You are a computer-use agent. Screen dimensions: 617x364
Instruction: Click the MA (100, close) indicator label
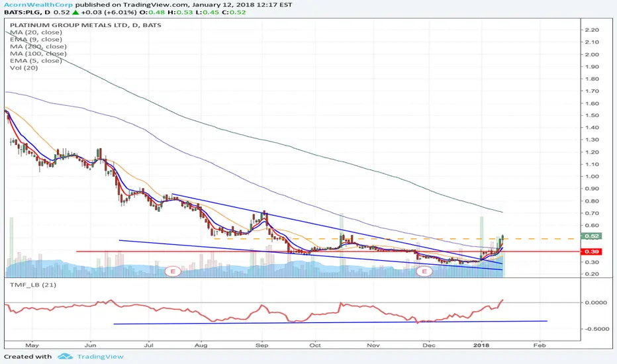(38, 54)
